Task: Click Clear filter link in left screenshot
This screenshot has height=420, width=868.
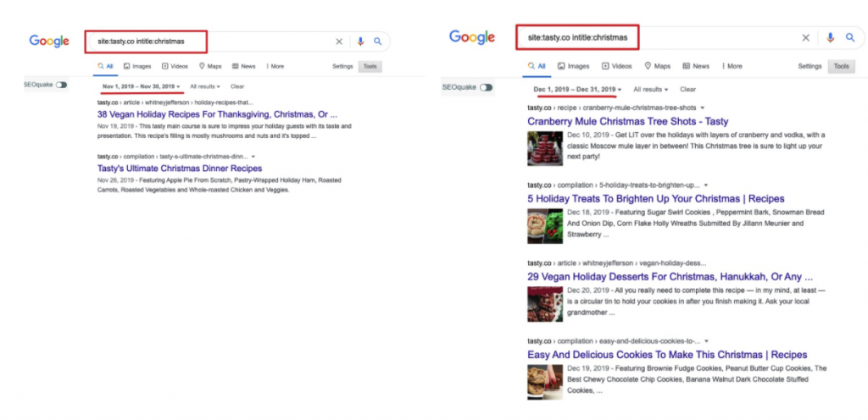Action: 237,86
